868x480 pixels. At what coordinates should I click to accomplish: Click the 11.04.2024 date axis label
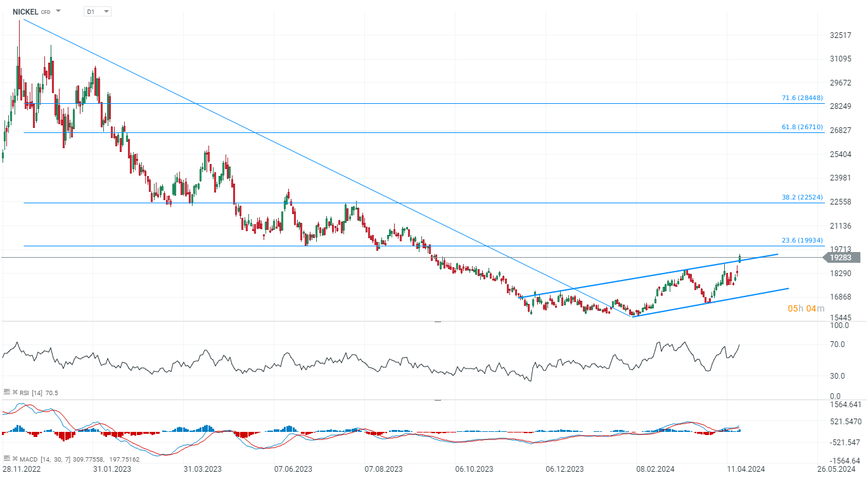point(746,469)
